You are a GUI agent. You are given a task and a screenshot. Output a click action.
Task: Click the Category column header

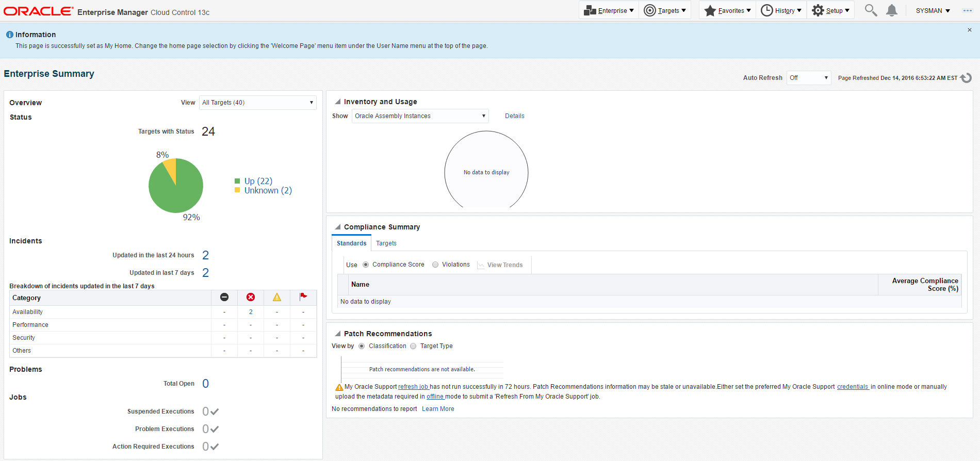111,298
